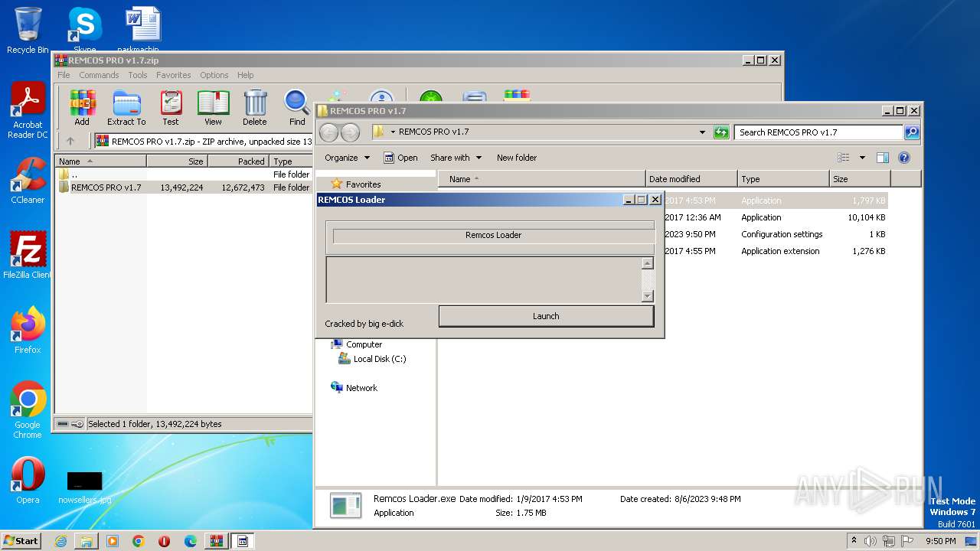Click volume icon in system tray
This screenshot has width=980, height=551.
871,541
